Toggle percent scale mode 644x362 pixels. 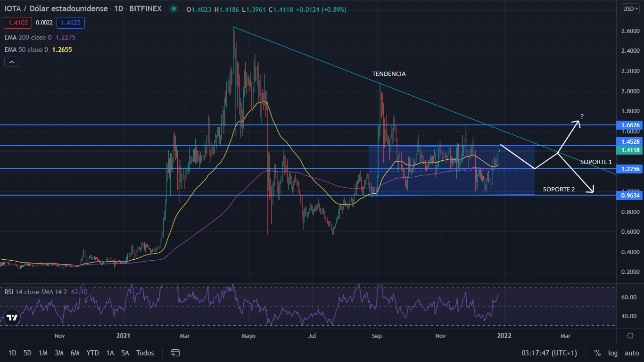coord(597,353)
